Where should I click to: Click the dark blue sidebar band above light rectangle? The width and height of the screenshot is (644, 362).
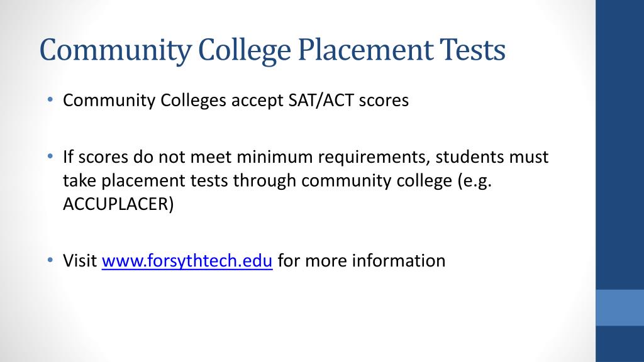pos(619,145)
